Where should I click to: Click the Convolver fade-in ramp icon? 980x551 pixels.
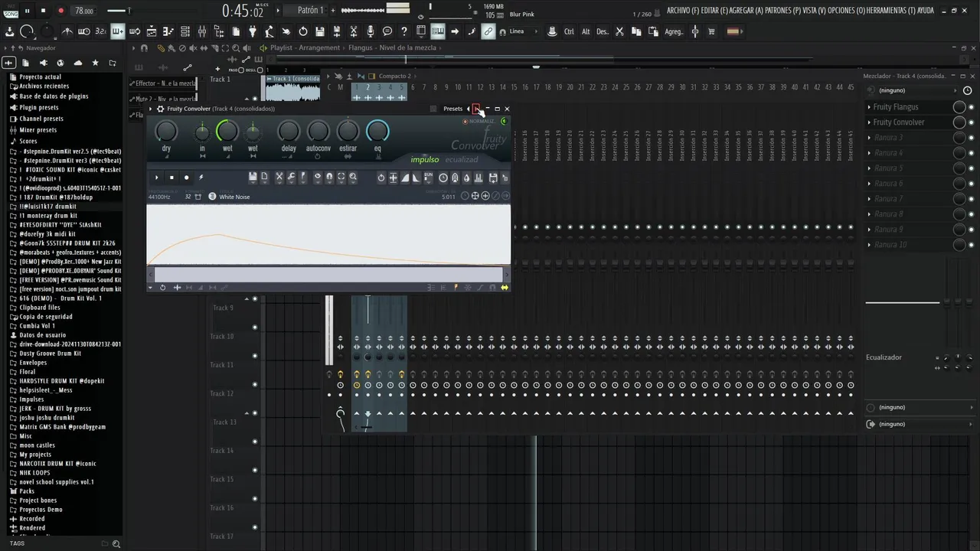(405, 178)
